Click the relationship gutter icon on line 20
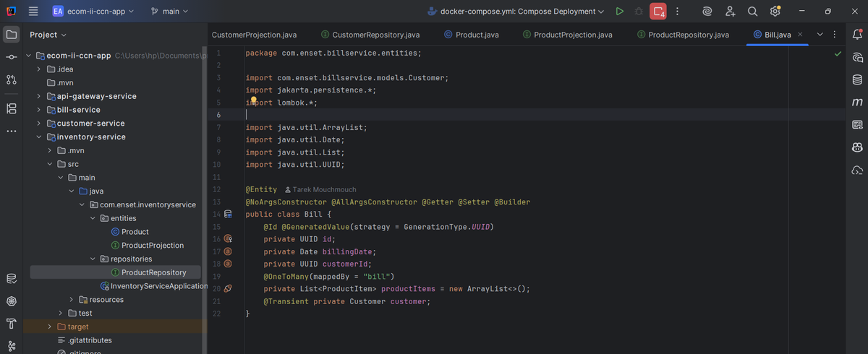Image resolution: width=868 pixels, height=354 pixels. tap(228, 288)
